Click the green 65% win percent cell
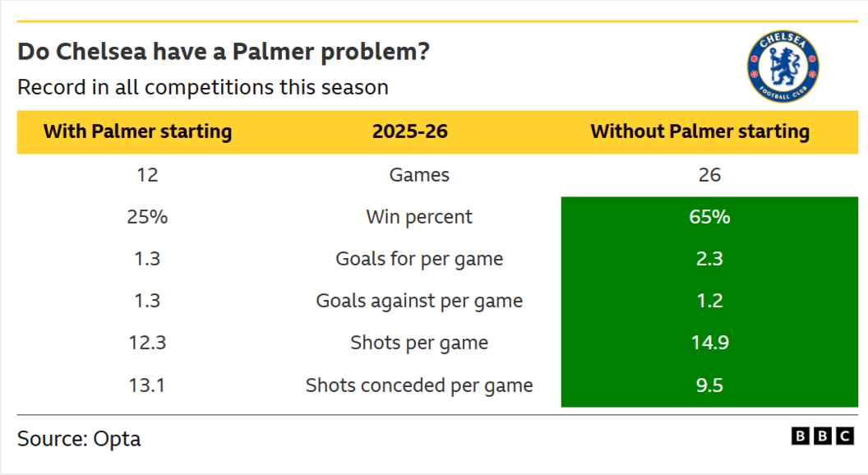 709,217
